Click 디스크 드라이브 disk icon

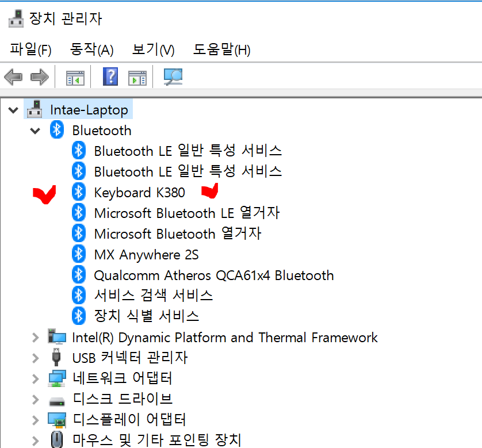[x=57, y=401]
